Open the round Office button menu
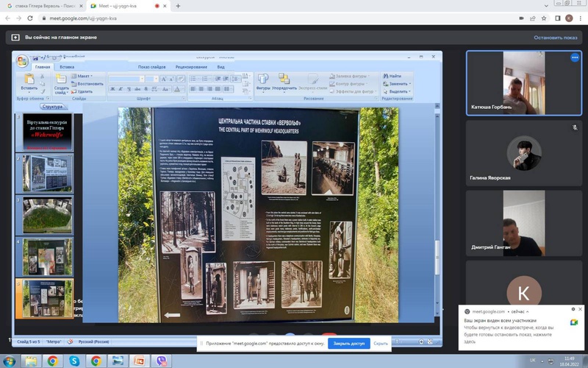The height and width of the screenshot is (368, 588). 22,62
